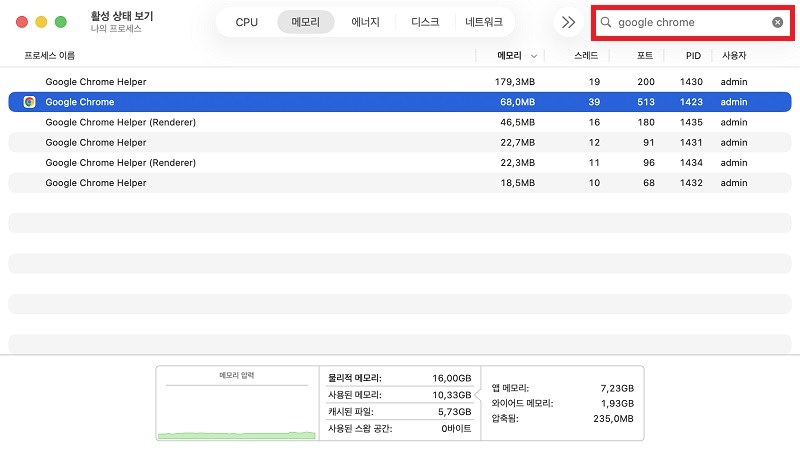The height and width of the screenshot is (453, 800).
Task: Click the 활성 상태 보기 window title
Action: pyautogui.click(x=121, y=16)
